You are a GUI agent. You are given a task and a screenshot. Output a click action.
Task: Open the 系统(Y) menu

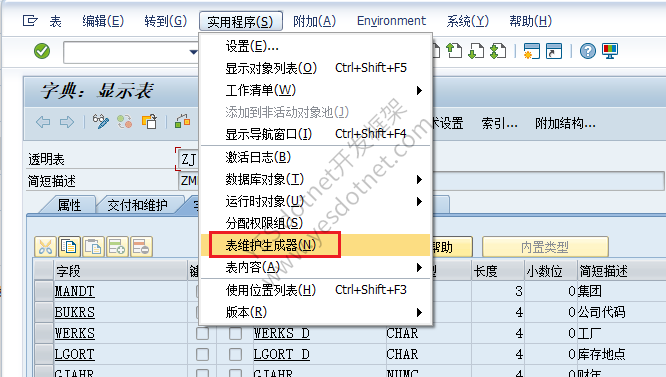[467, 21]
